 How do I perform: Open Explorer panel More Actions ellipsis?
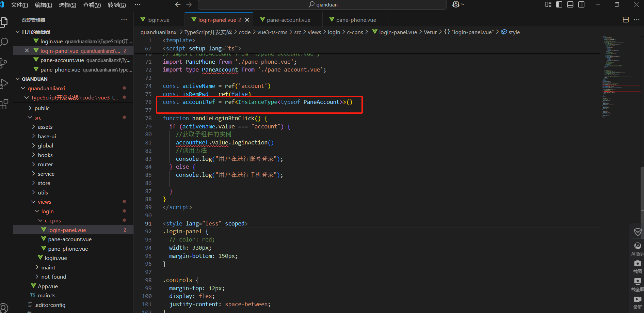point(124,20)
